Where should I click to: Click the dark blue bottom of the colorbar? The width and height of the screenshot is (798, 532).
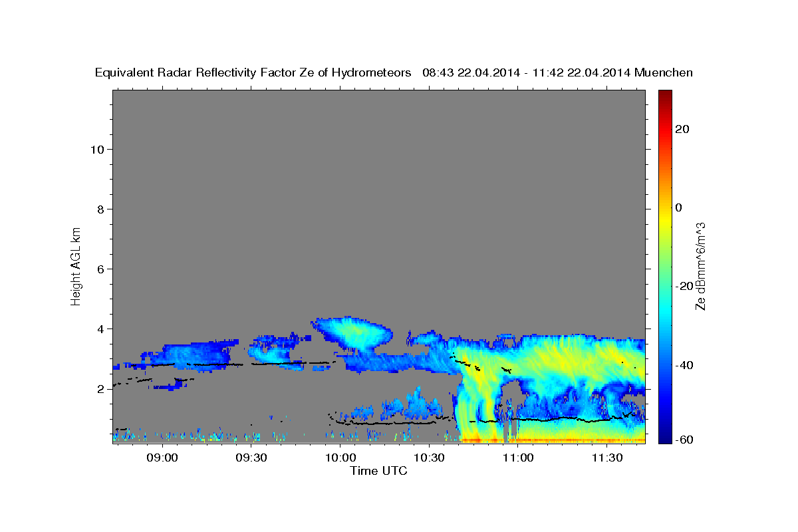(664, 436)
